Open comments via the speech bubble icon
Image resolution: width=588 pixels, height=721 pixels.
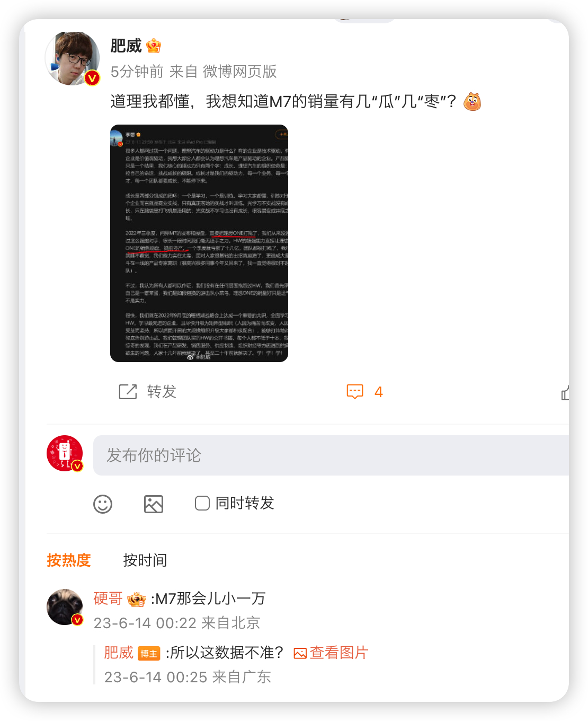point(354,392)
